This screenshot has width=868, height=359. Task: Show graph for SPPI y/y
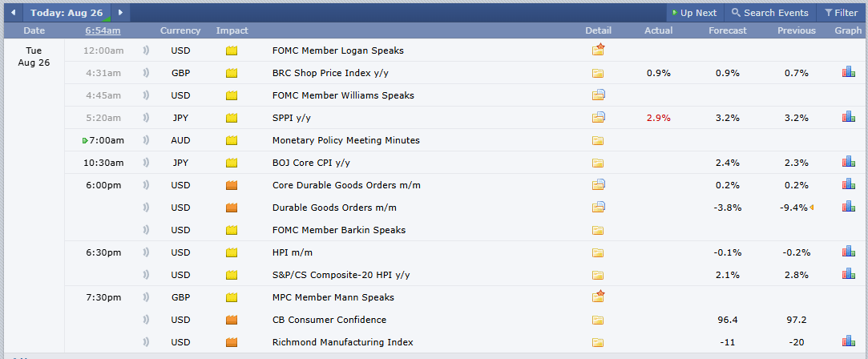tap(848, 117)
